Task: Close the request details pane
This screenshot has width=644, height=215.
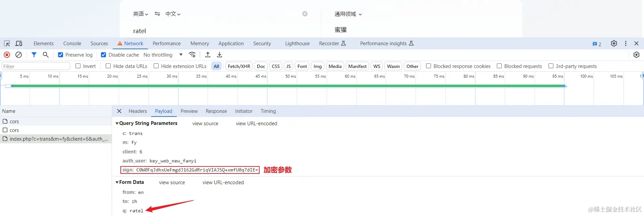Action: tap(119, 111)
